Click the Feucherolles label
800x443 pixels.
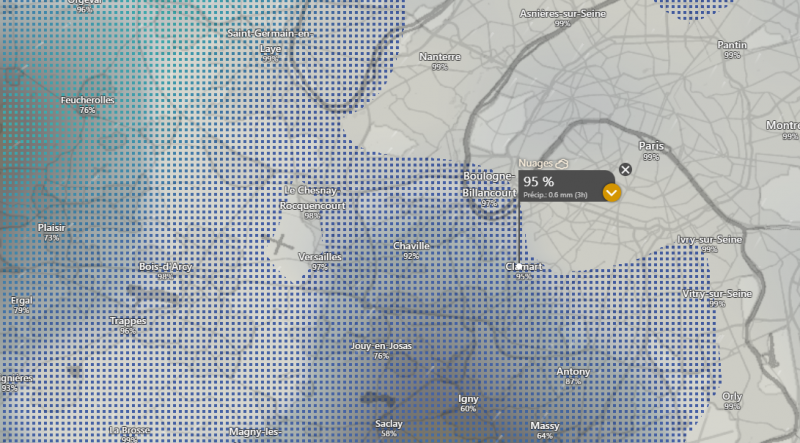click(x=87, y=100)
